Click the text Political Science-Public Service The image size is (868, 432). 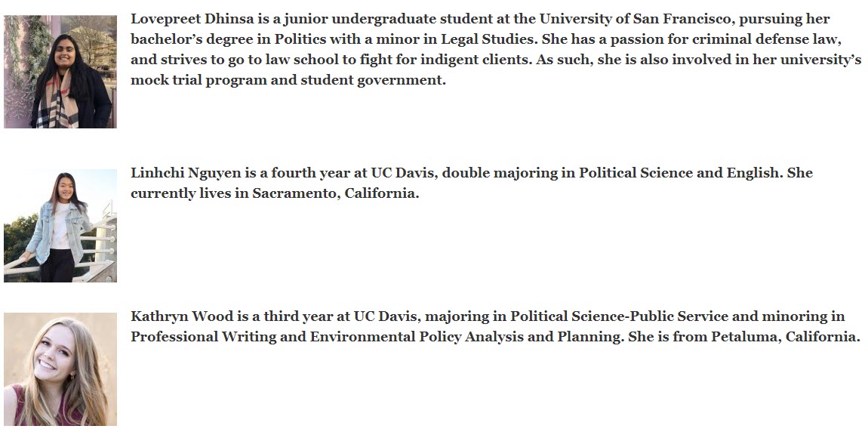pyautogui.click(x=619, y=316)
